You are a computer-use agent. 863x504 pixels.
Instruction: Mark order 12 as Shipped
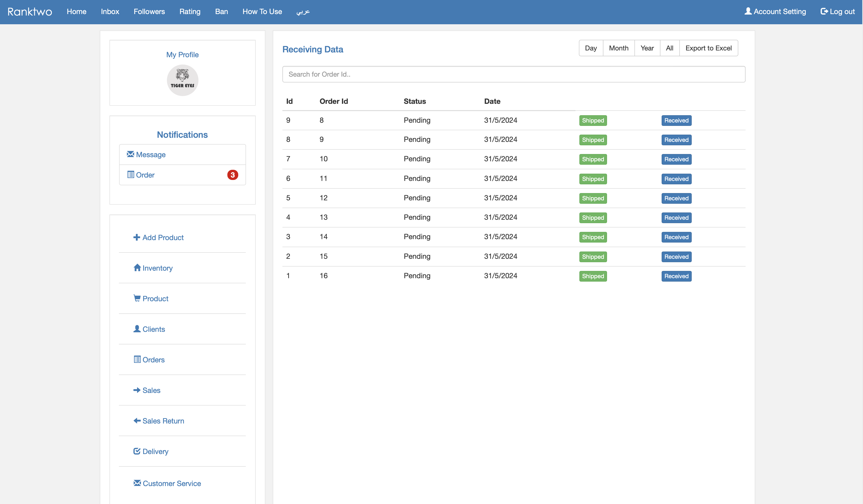[x=593, y=198]
